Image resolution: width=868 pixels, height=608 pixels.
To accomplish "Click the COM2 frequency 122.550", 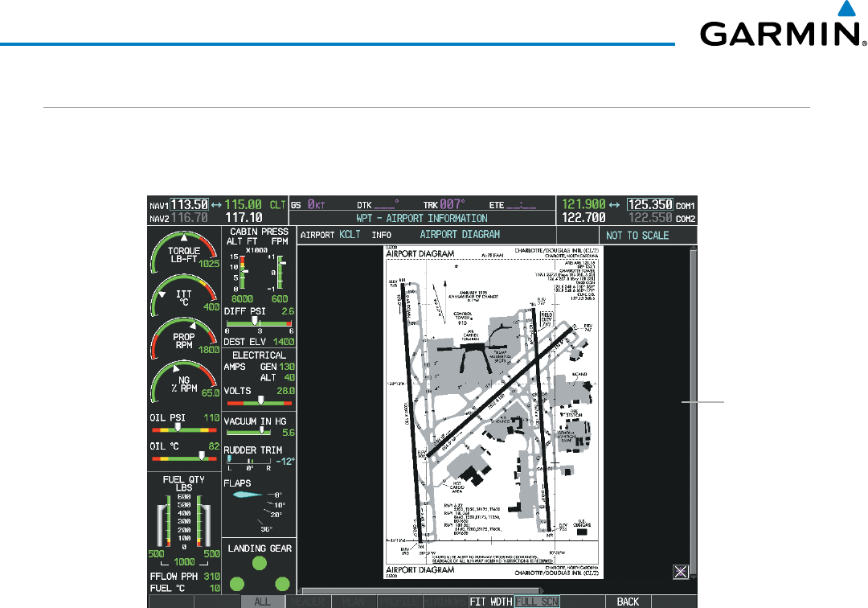I will coord(650,218).
